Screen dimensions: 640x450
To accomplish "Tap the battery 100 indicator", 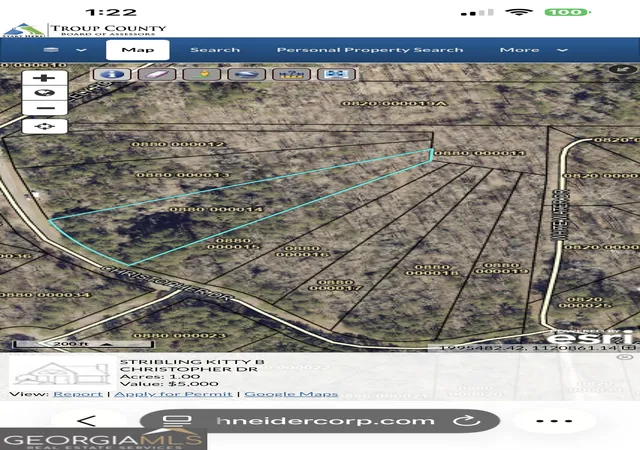I will pos(568,12).
